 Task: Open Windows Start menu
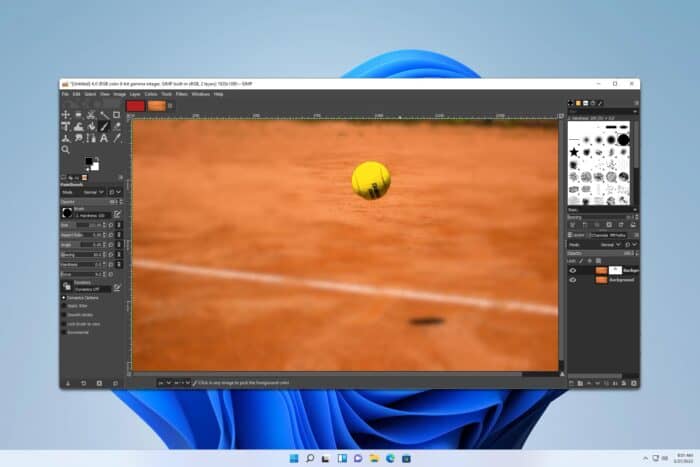[294, 459]
